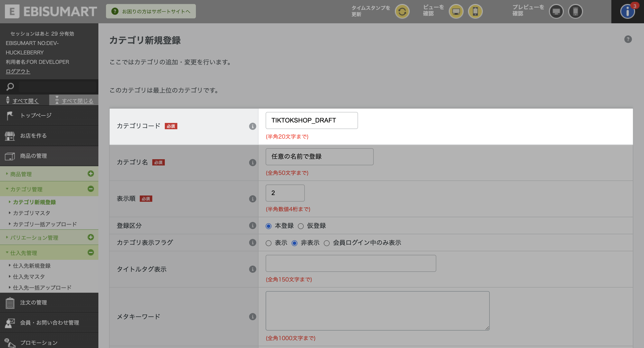The width and height of the screenshot is (644, 348).
Task: Expand the バリエーション管理 section
Action: pos(91,237)
